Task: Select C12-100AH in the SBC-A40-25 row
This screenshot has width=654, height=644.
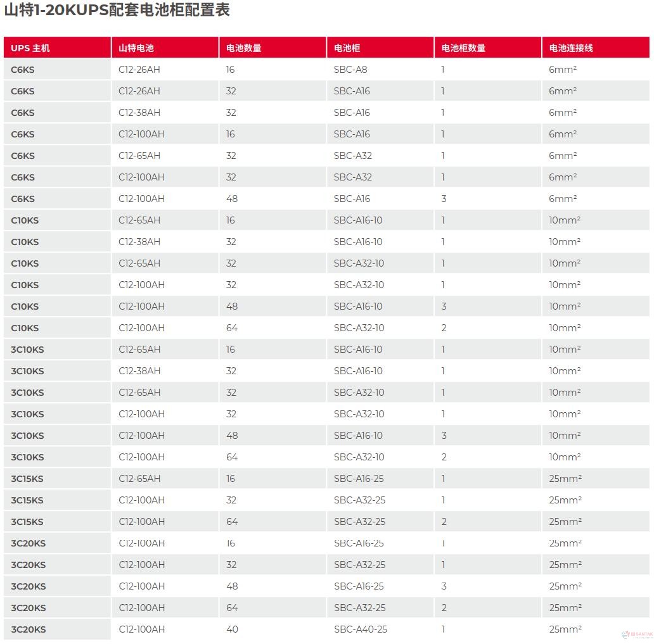Action: click(141, 629)
